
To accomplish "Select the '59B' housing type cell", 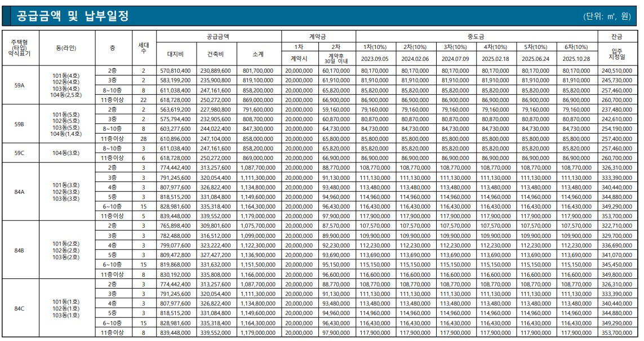I will point(19,124).
